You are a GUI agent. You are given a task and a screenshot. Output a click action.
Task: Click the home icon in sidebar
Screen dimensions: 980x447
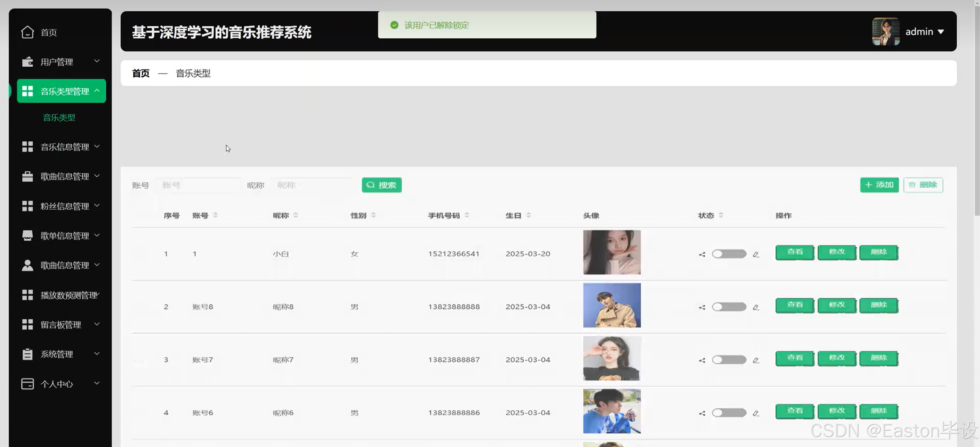pyautogui.click(x=27, y=32)
